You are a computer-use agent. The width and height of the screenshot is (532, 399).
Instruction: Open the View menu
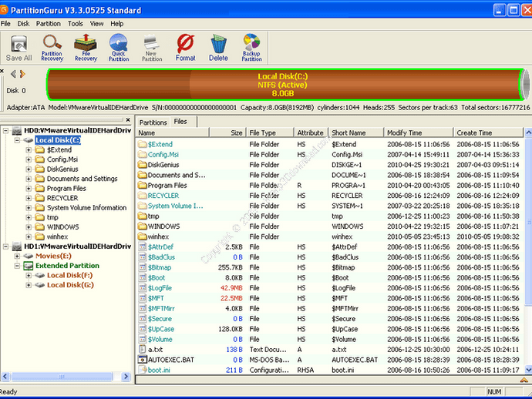(x=96, y=24)
